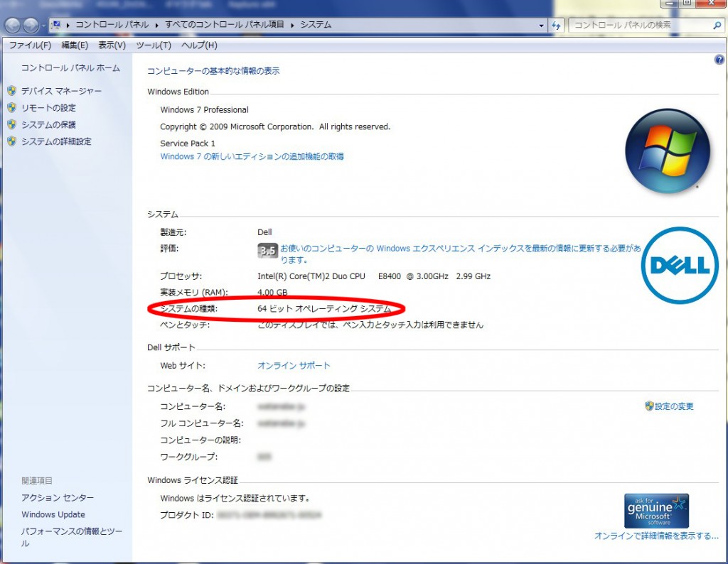Open Windows 7 の新しいエディション link
The width and height of the screenshot is (728, 564).
click(x=252, y=156)
